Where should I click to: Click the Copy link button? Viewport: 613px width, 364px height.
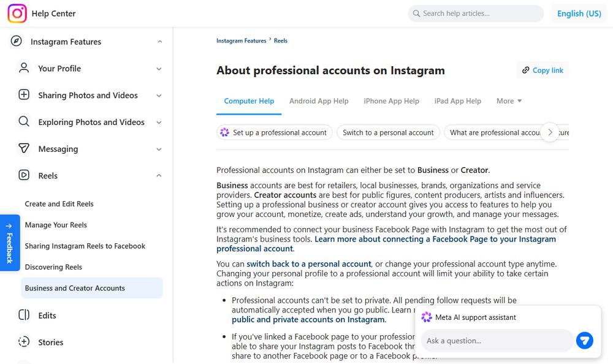[543, 70]
